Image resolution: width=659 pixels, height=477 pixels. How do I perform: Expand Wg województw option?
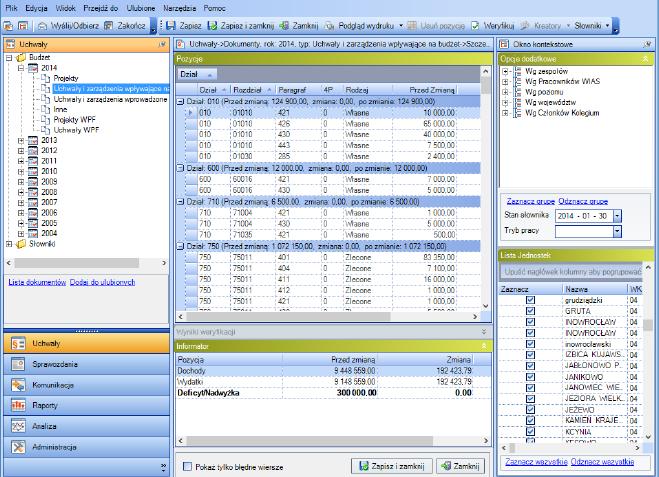[x=505, y=103]
